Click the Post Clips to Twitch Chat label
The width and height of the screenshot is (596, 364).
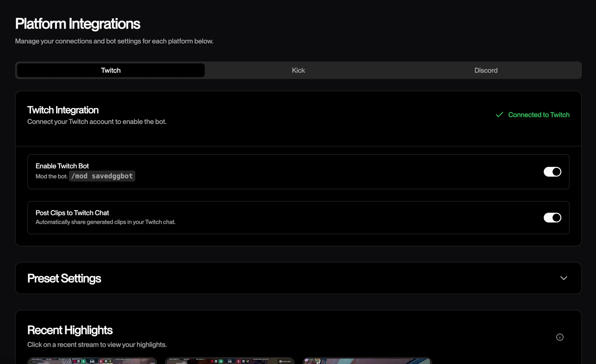pos(72,213)
